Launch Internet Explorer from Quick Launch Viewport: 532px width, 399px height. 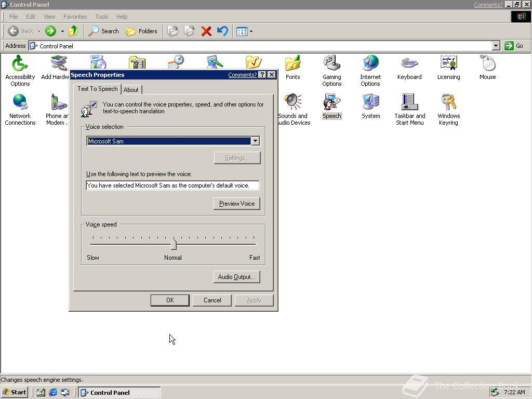coord(54,392)
